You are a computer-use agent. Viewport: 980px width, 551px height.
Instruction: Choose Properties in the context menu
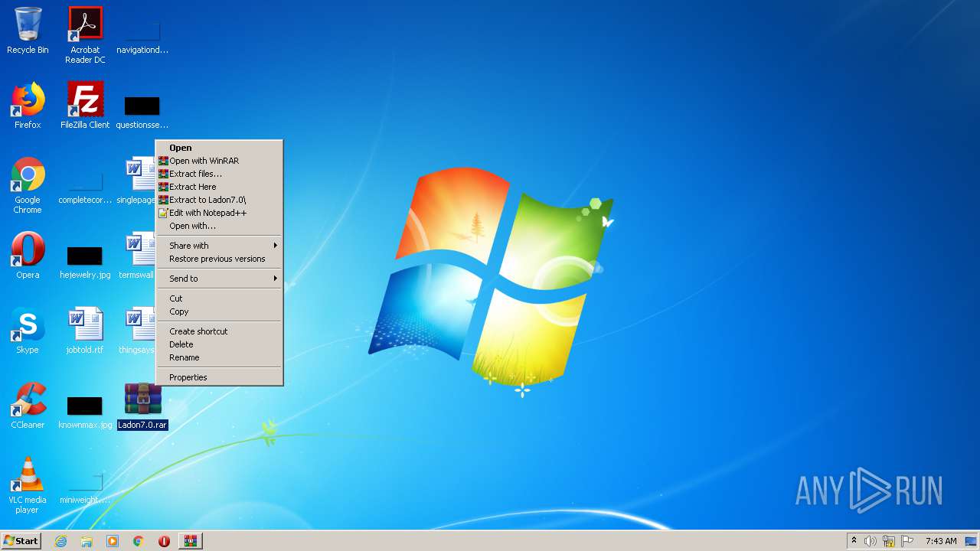220,377
